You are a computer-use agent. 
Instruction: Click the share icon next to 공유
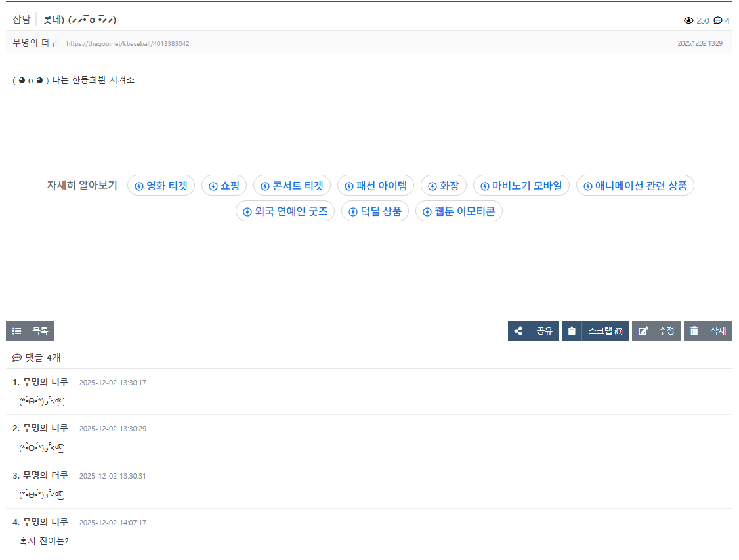518,331
